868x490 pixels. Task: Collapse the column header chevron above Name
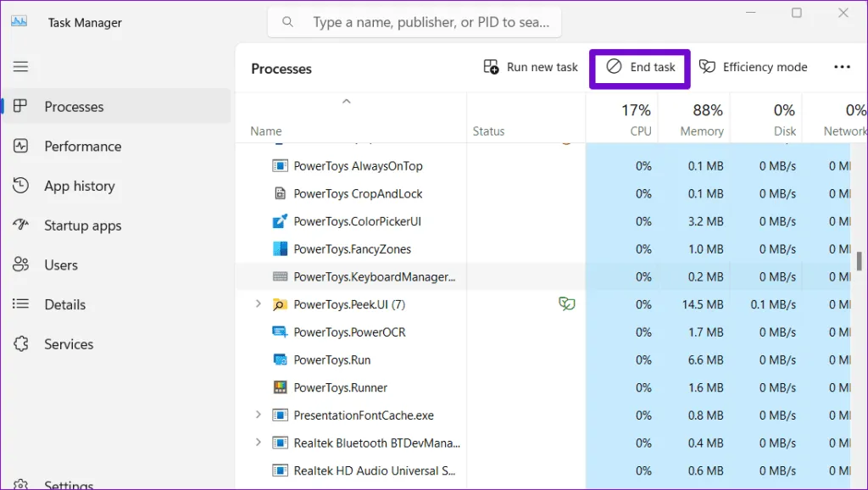coord(346,102)
